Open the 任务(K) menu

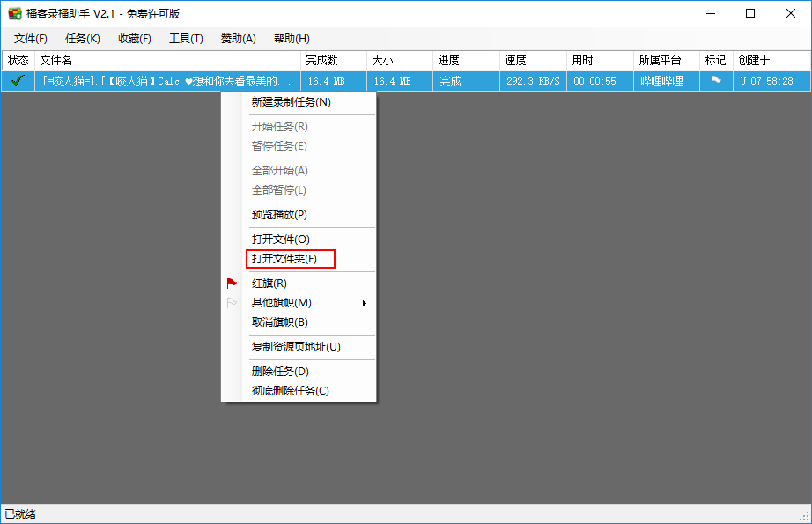tap(83, 39)
